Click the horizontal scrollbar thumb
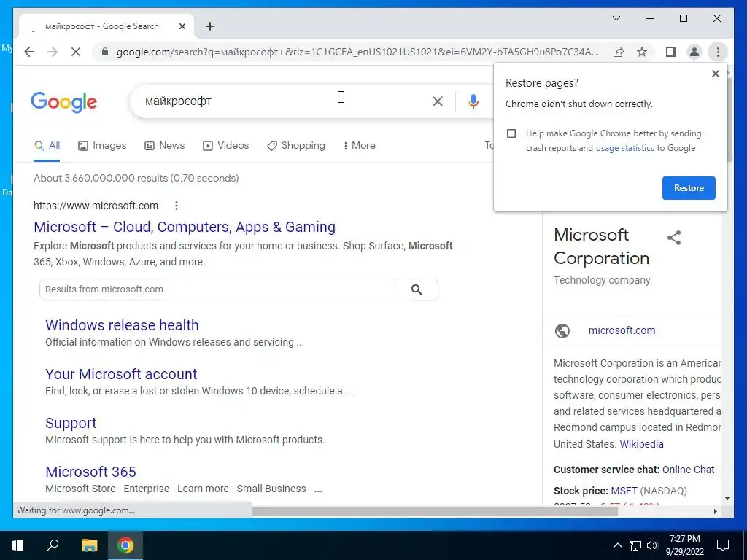This screenshot has width=747, height=560. [x=435, y=511]
